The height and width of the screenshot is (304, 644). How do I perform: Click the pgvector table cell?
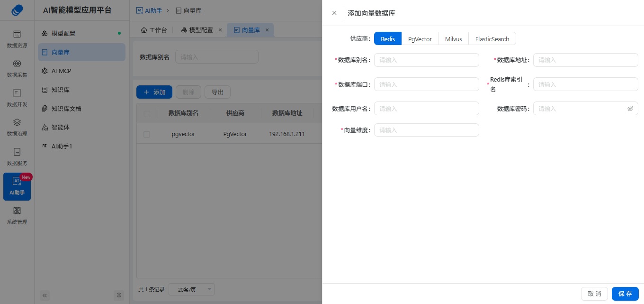click(183, 134)
